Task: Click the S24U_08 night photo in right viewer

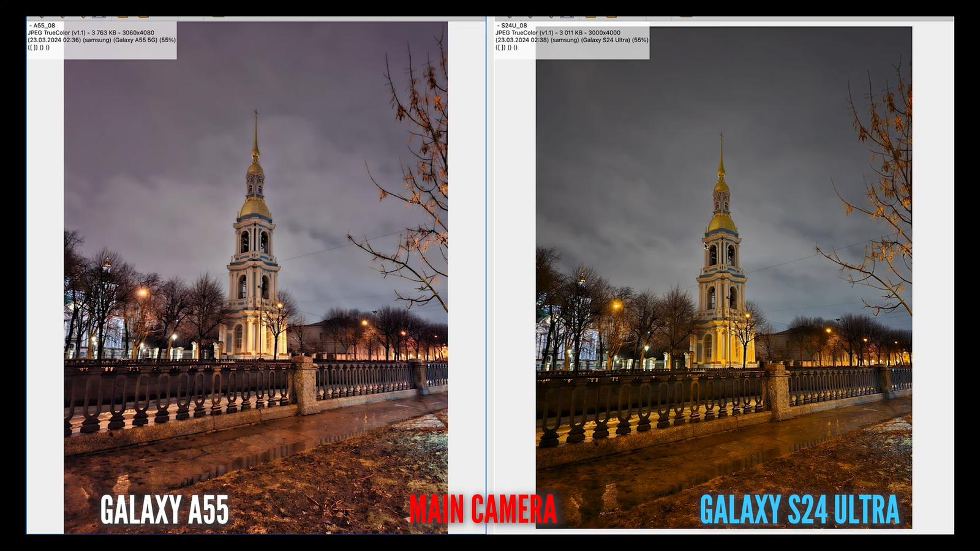Action: click(x=724, y=277)
